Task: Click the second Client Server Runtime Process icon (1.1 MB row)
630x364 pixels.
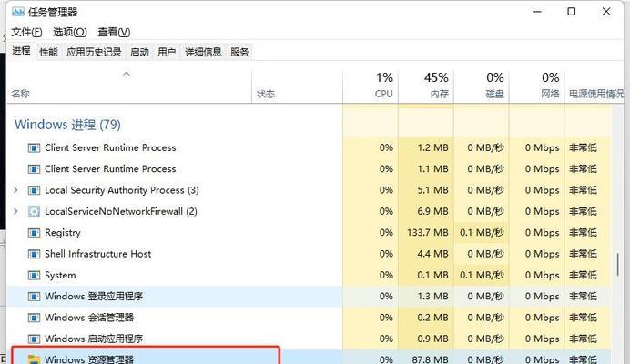Action: 34,169
